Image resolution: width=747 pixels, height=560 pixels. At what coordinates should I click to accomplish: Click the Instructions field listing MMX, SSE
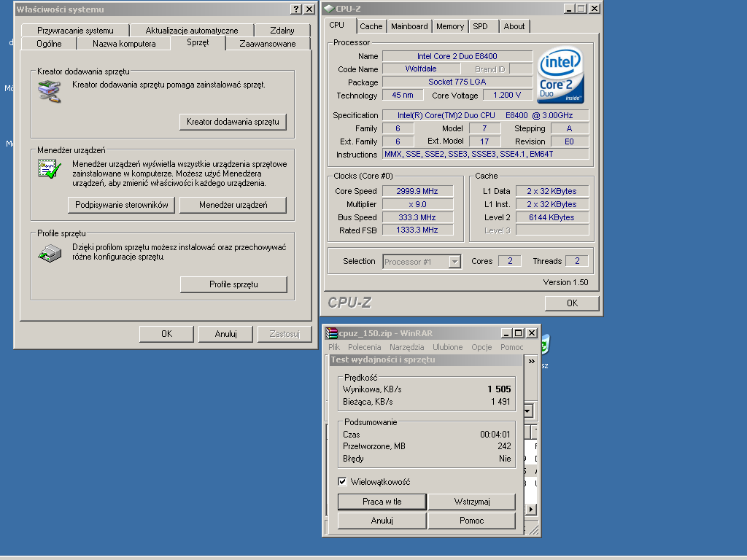point(486,155)
